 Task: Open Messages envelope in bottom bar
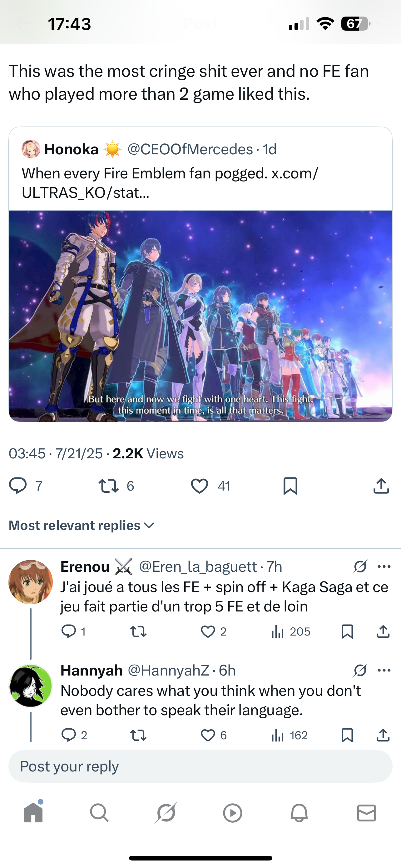point(366,813)
